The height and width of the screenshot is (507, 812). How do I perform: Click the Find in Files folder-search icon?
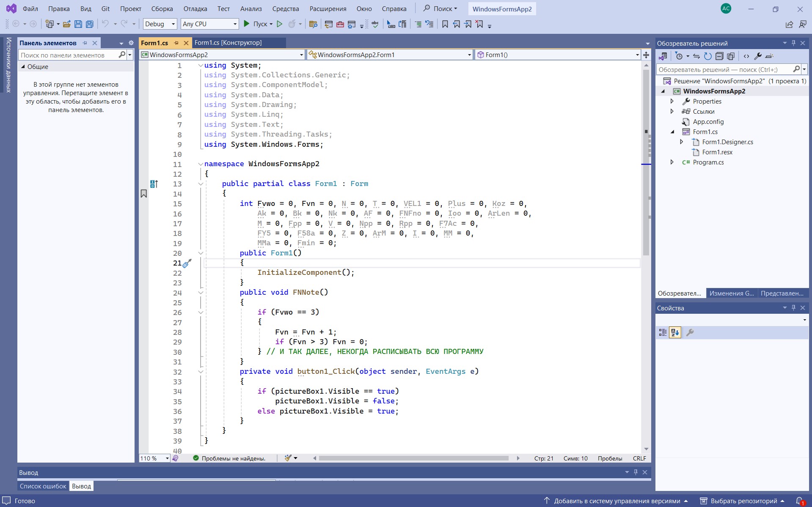pos(313,24)
